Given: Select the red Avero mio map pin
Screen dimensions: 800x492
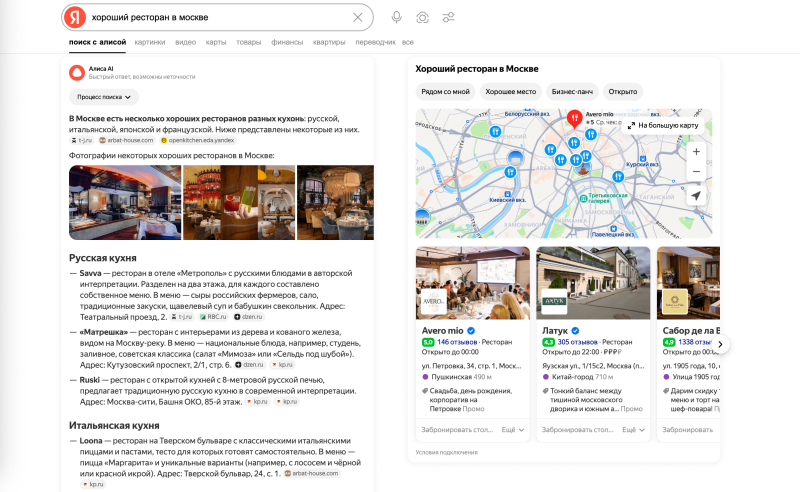Looking at the screenshot, I should click(x=574, y=118).
